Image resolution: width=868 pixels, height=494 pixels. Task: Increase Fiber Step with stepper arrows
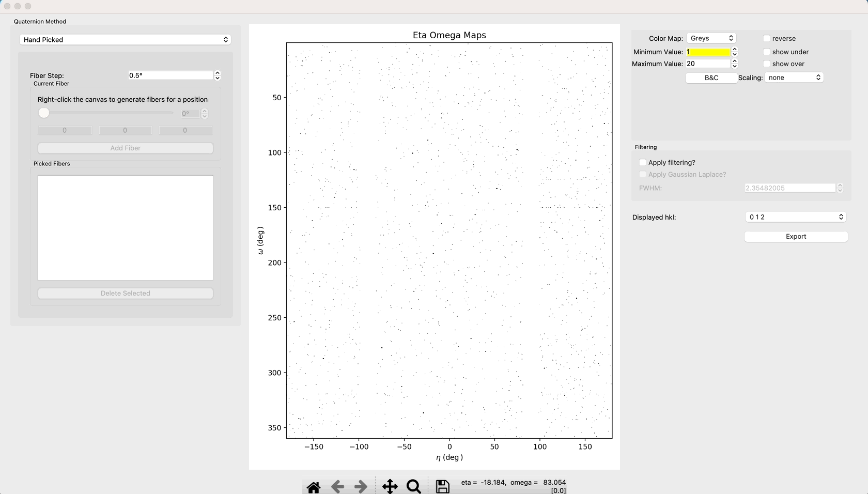[x=218, y=73]
